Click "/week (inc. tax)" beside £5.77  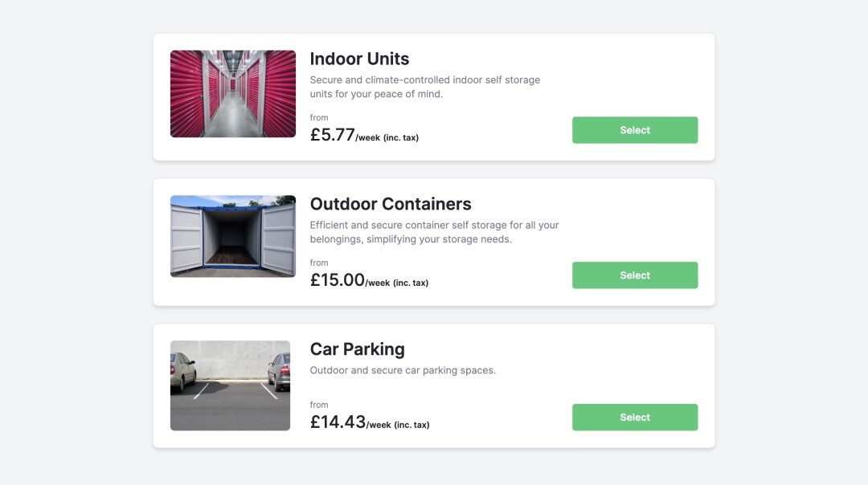pos(387,137)
